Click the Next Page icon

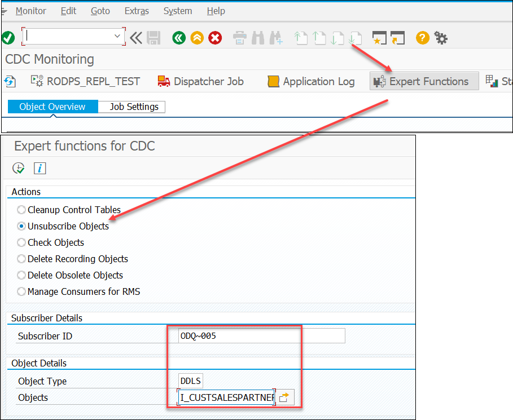tap(337, 38)
